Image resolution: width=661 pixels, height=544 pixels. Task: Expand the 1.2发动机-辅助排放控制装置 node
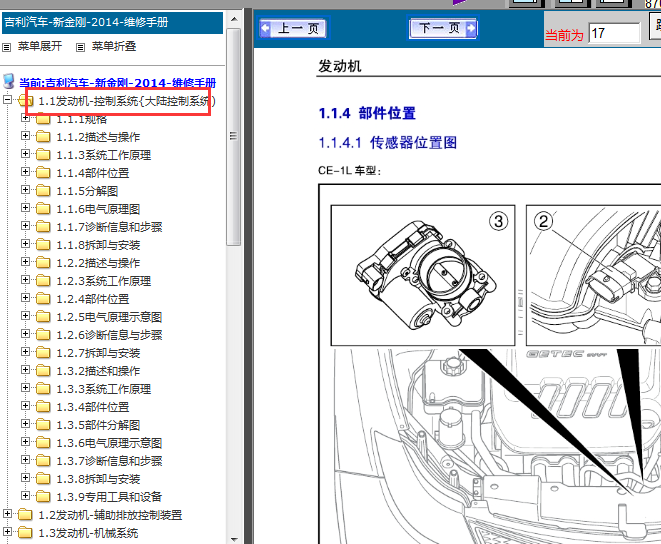[x=7, y=514]
